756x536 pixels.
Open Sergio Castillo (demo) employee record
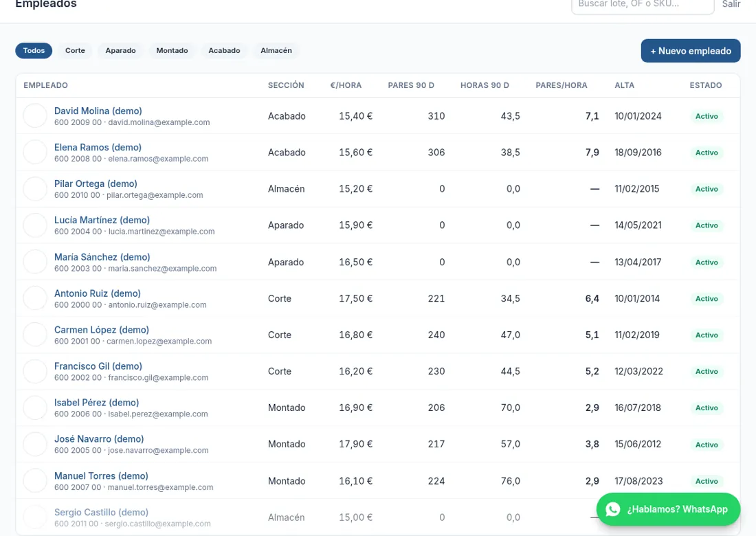point(101,513)
